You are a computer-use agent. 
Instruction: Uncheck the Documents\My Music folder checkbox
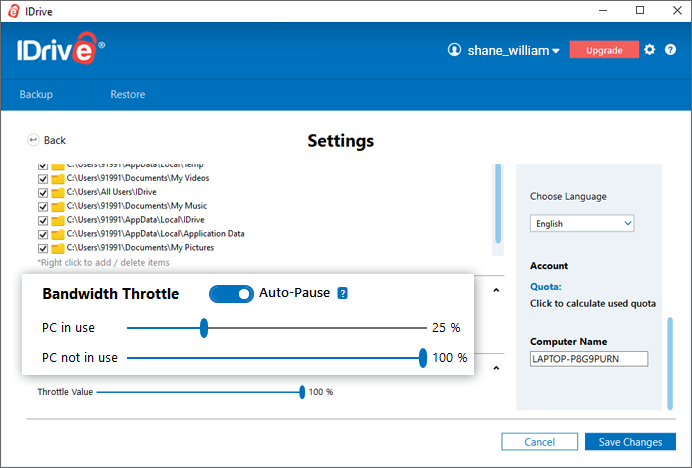click(43, 206)
